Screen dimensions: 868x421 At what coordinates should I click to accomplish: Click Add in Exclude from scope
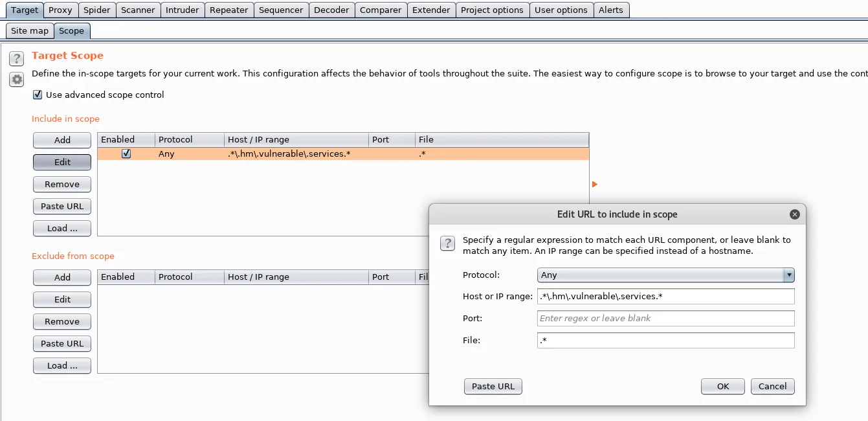click(x=62, y=277)
